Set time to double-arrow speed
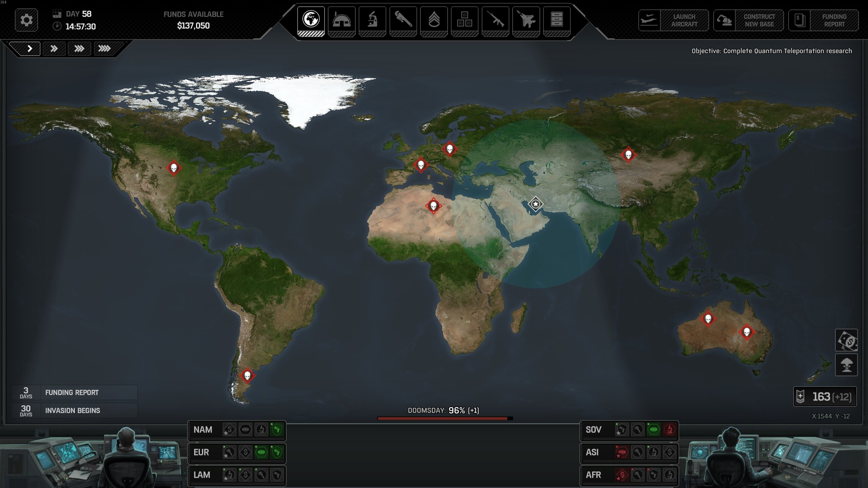Viewport: 868px width, 488px height. pos(54,48)
